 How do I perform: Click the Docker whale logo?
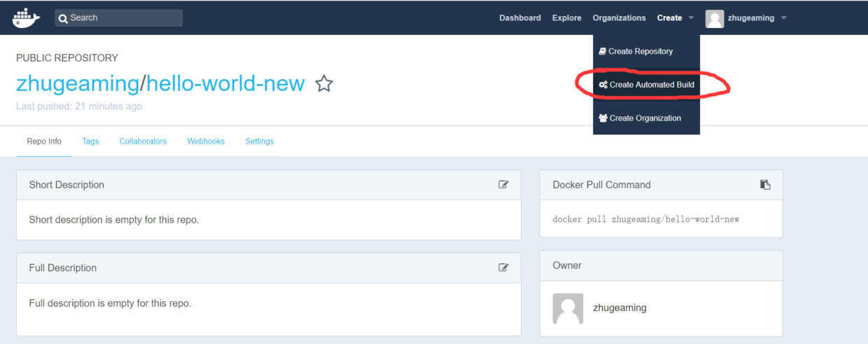click(27, 18)
